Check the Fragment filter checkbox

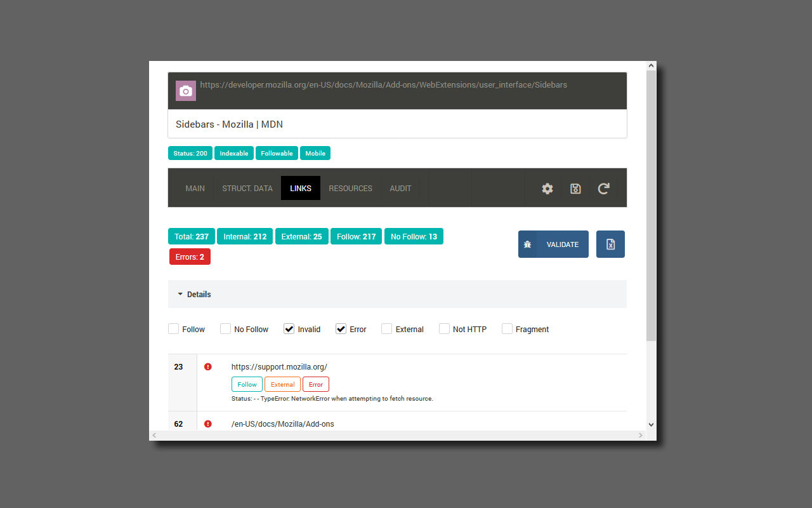(507, 329)
